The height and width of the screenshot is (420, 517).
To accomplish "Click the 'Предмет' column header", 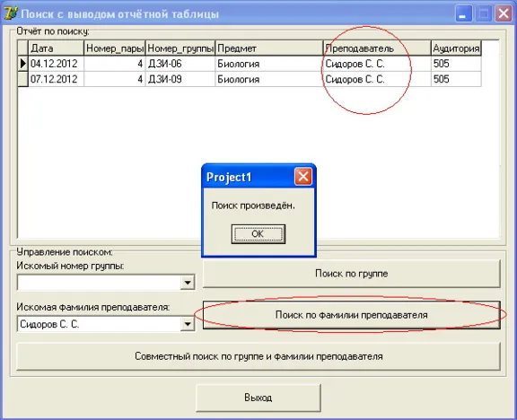I will [269, 48].
